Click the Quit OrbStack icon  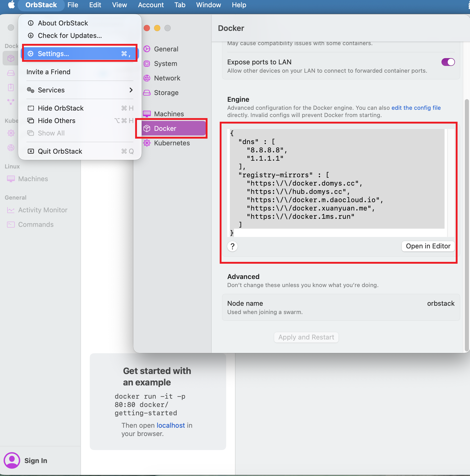[x=31, y=151]
